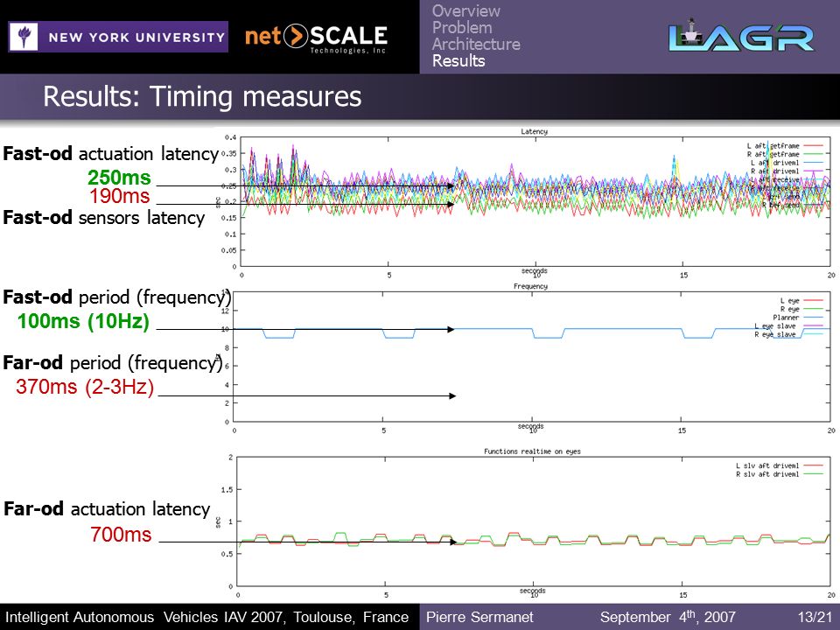Click the "370ms (2-3Hz)" value
Image resolution: width=840 pixels, height=630 pixels.
pyautogui.click(x=85, y=386)
